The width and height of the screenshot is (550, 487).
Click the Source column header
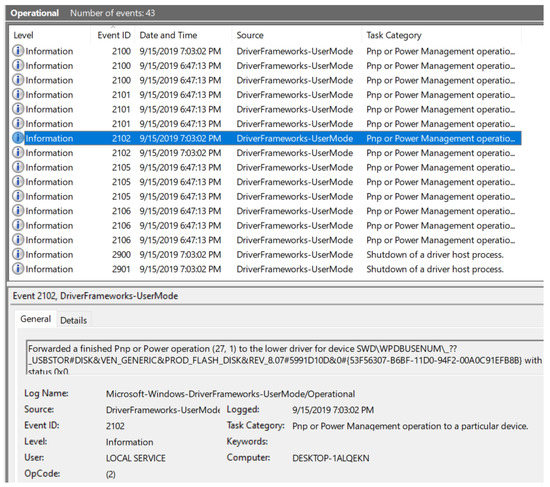[x=250, y=35]
